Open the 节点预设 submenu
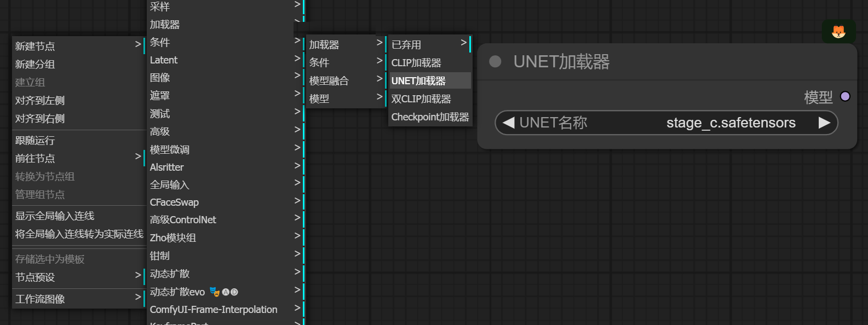 click(78, 277)
